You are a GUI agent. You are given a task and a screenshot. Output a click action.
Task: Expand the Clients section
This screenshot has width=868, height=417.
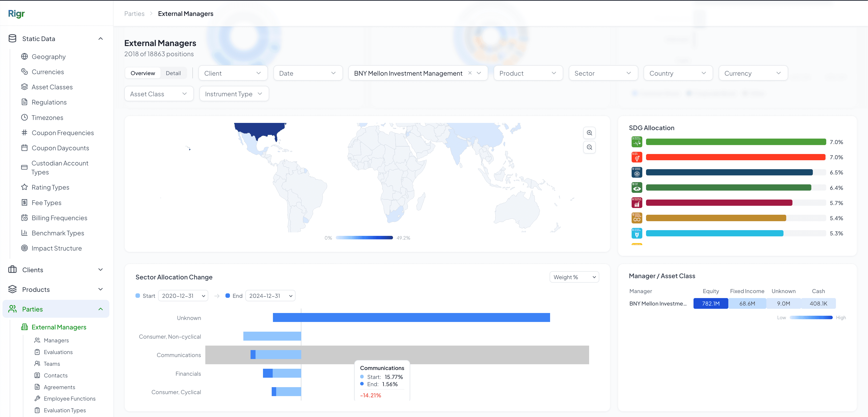pos(100,269)
